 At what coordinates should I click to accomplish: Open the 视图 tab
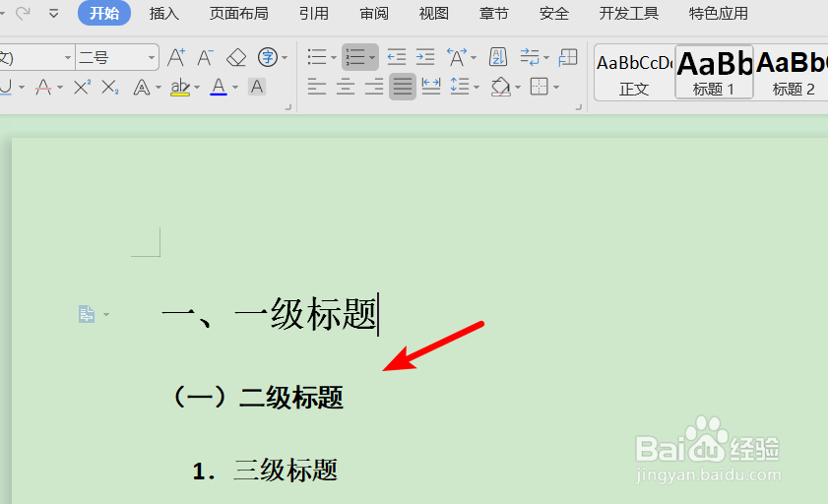[x=433, y=13]
